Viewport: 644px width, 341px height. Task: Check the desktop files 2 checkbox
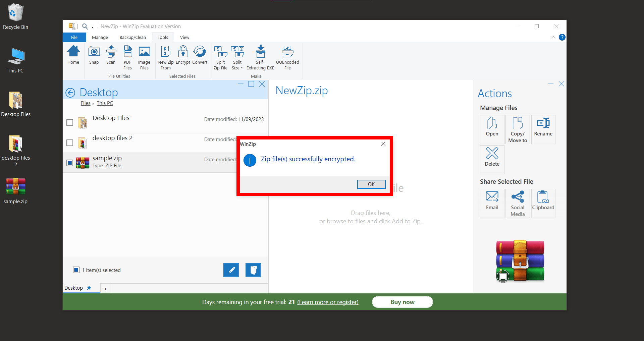[x=69, y=143]
